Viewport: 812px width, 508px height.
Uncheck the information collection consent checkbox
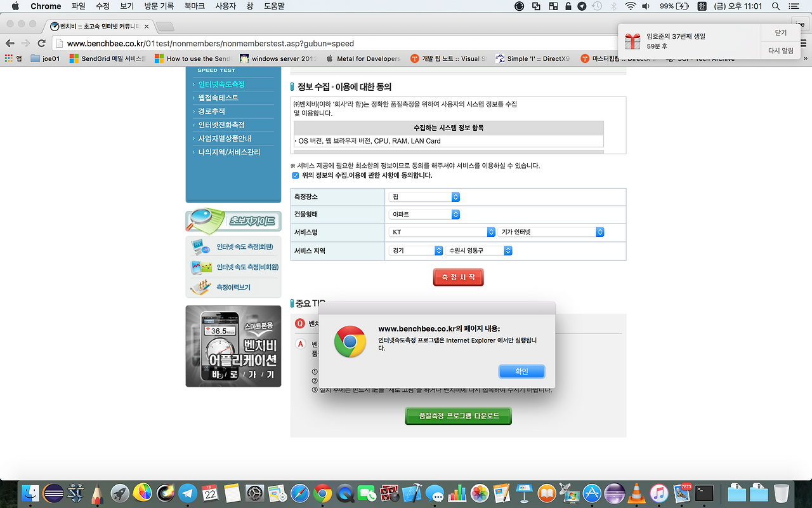click(x=295, y=175)
